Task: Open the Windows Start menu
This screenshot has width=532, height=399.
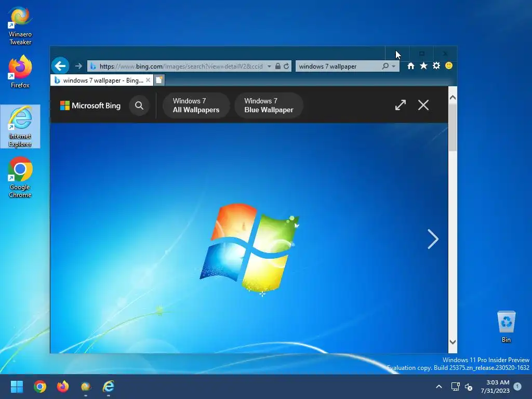Action: tap(17, 387)
